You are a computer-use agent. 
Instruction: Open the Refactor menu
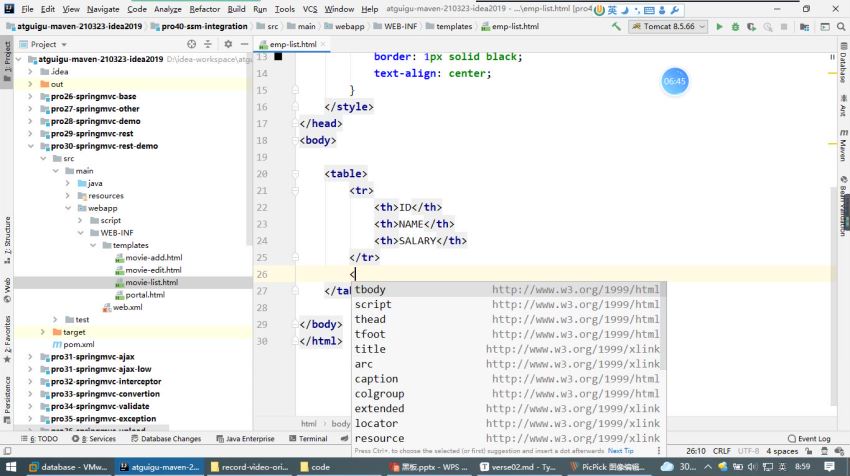click(204, 8)
